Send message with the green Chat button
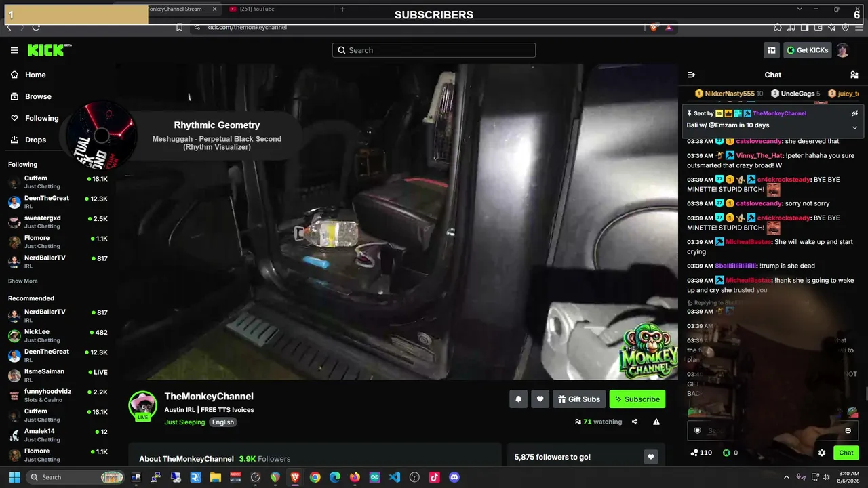Screen dimensions: 868x488 pos(846,453)
